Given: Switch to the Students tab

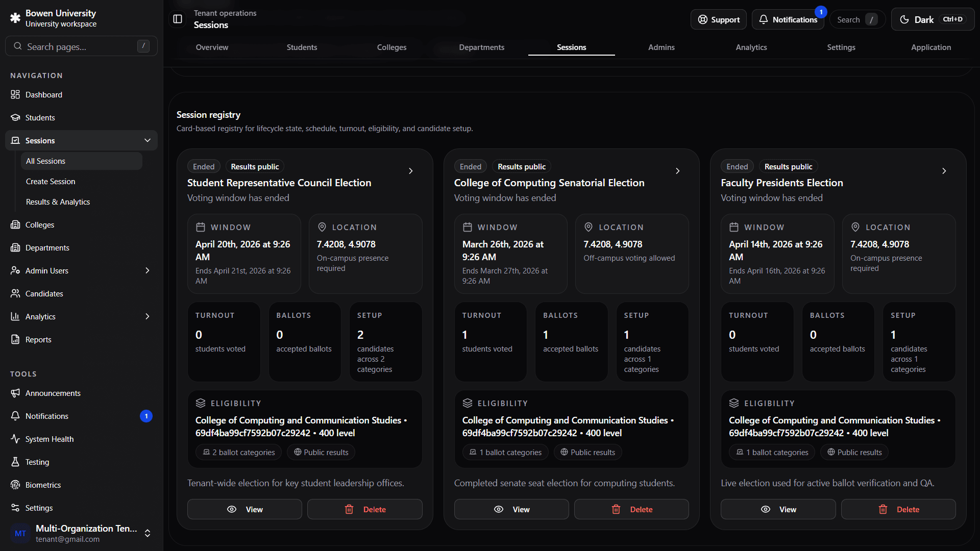Looking at the screenshot, I should [x=302, y=47].
